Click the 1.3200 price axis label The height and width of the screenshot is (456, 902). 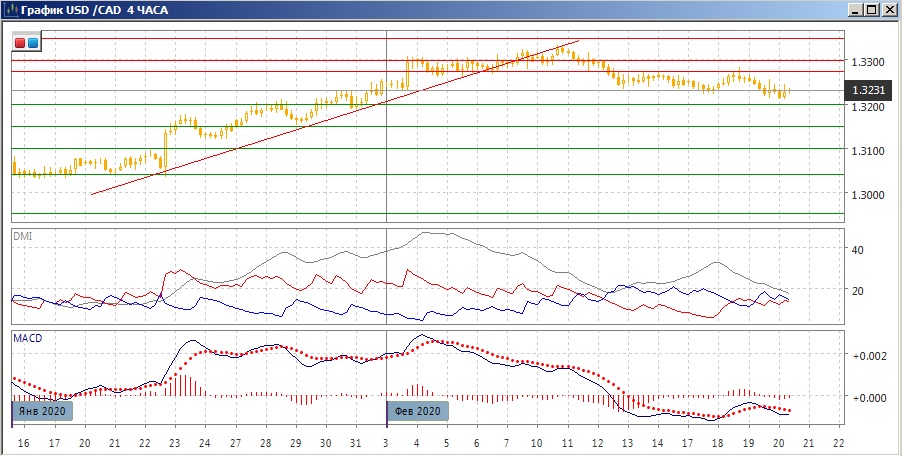(x=865, y=106)
